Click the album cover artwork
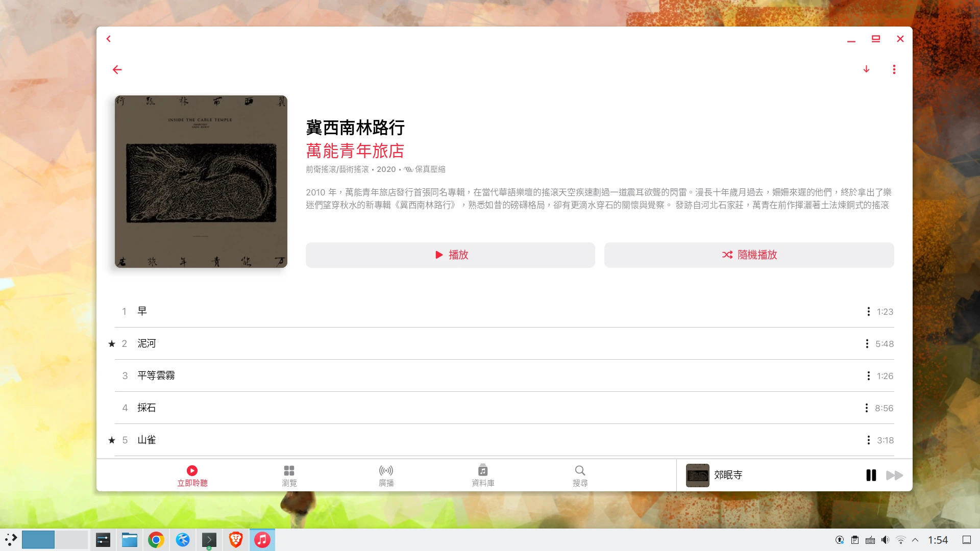Image resolution: width=980 pixels, height=551 pixels. [201, 182]
